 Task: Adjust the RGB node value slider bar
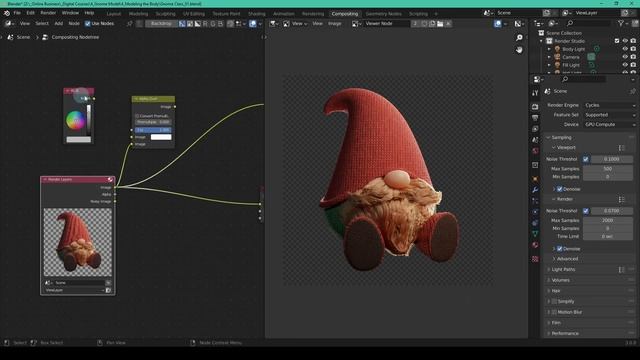coord(89,120)
